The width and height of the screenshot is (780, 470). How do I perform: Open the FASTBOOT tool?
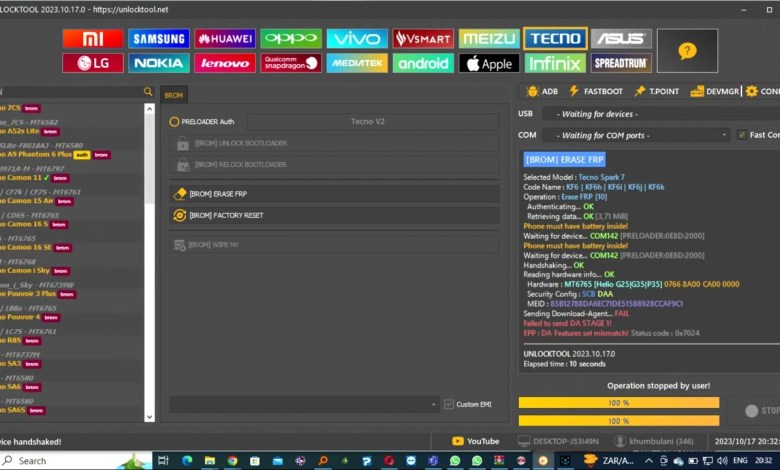(596, 92)
